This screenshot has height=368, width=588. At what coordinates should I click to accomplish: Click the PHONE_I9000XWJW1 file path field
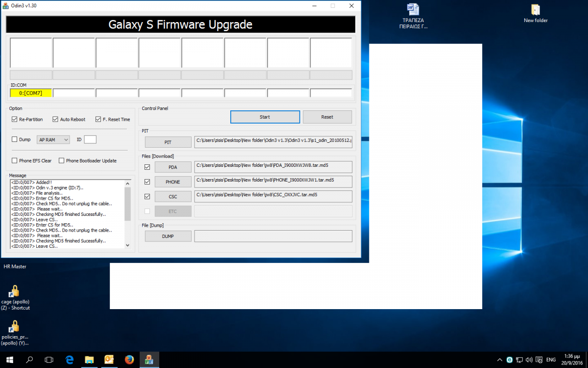[273, 182]
